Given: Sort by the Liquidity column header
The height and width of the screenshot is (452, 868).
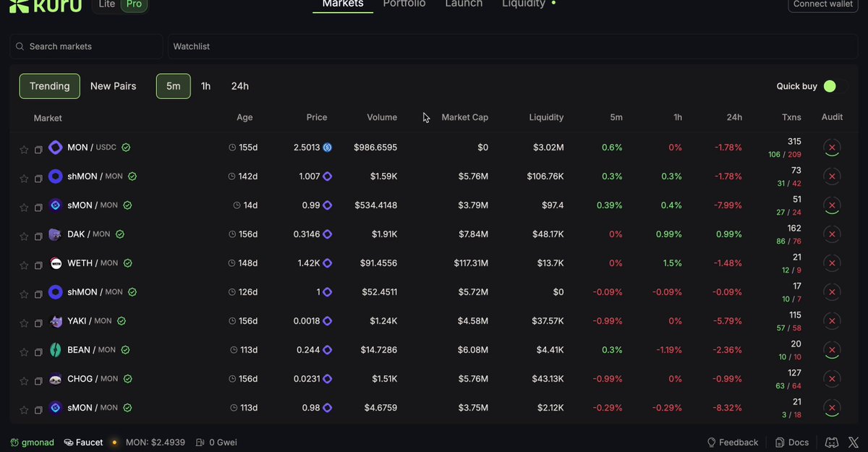Looking at the screenshot, I should click(546, 117).
